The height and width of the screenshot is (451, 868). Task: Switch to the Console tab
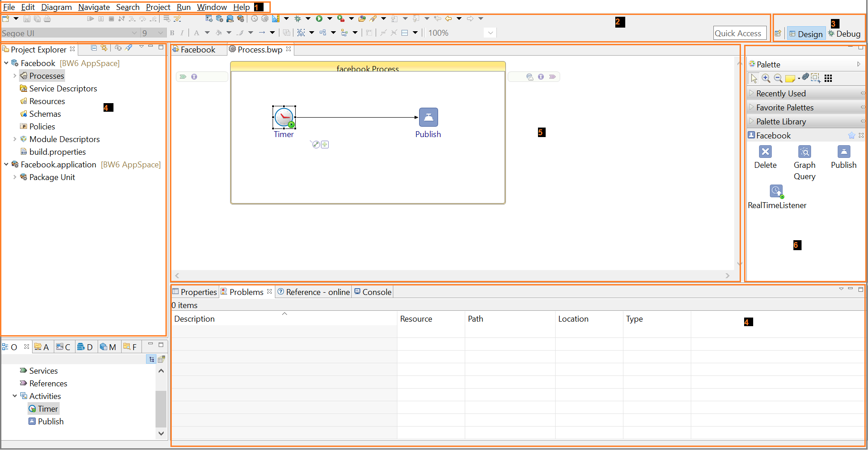(373, 292)
